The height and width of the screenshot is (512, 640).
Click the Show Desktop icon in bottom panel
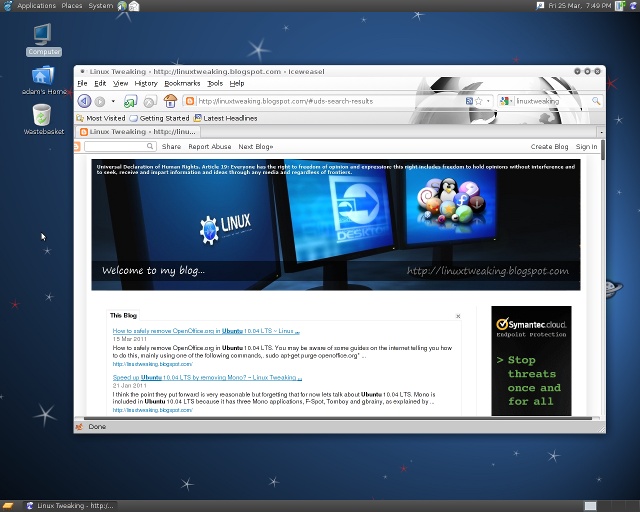[8, 506]
